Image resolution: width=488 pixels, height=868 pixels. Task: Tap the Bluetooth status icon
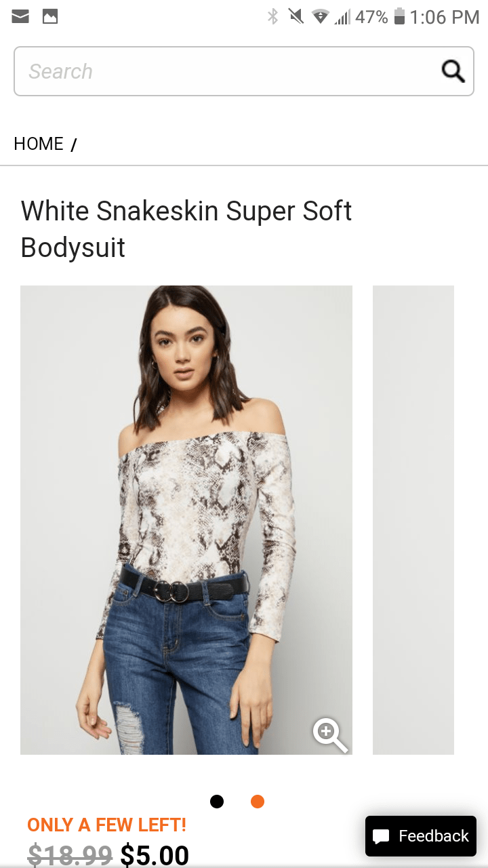272,16
